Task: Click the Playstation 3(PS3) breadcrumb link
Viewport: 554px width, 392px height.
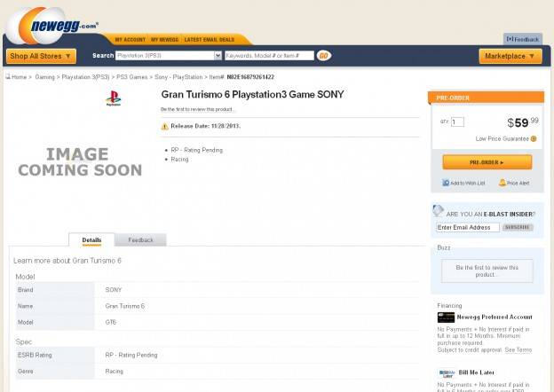Action: [x=85, y=77]
